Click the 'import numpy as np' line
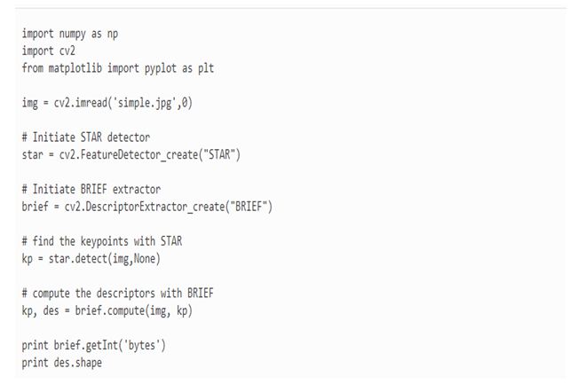The image size is (585, 392). click(x=69, y=35)
